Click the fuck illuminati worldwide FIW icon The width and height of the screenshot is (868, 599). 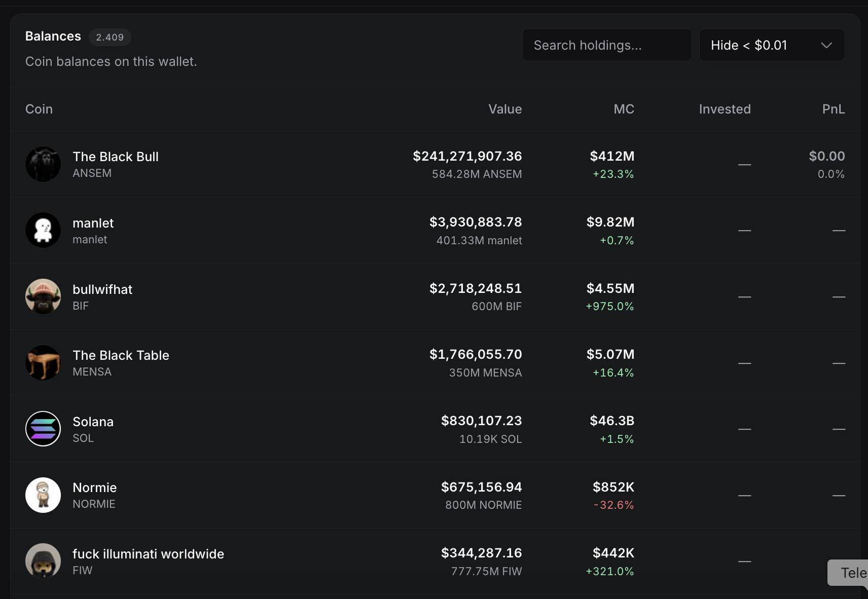pyautogui.click(x=43, y=561)
